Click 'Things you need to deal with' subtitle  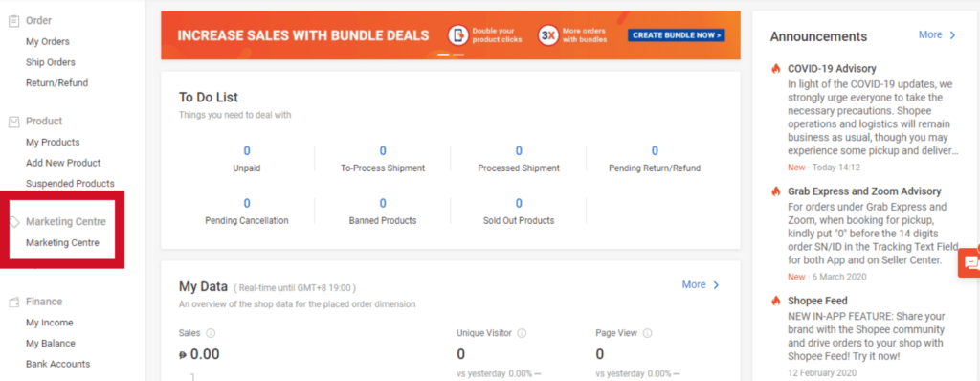[x=235, y=115]
